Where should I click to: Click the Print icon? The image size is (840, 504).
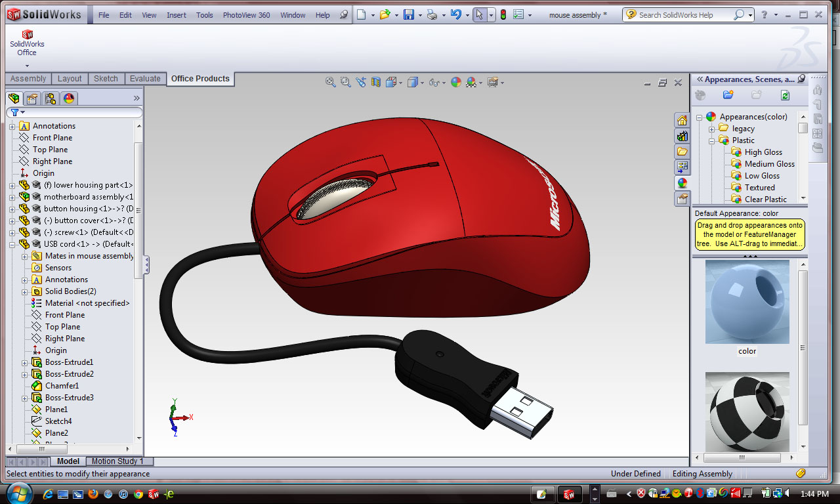[x=432, y=14]
